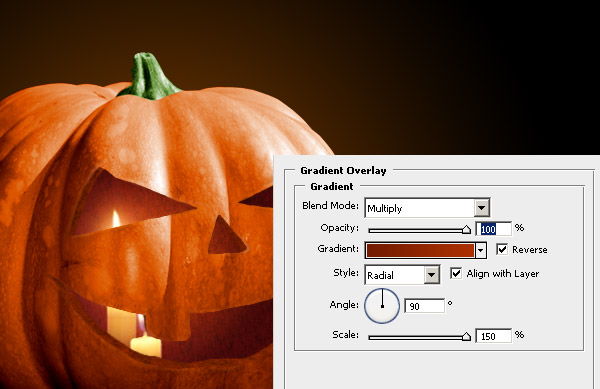Click the Scale slider handle
This screenshot has width=600, height=389.
tap(466, 336)
